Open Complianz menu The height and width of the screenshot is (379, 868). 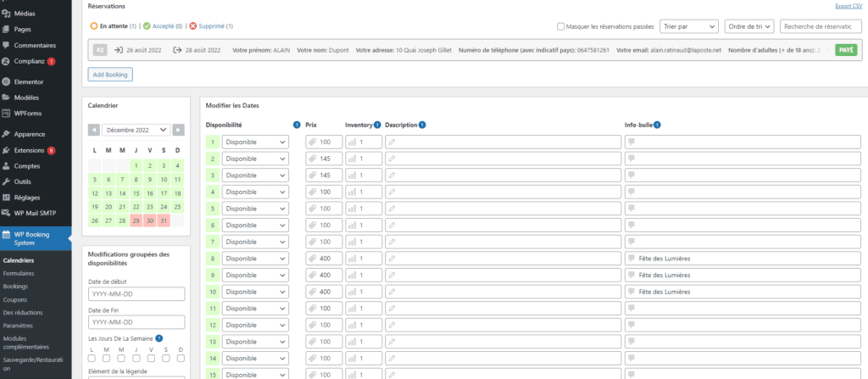click(x=29, y=61)
